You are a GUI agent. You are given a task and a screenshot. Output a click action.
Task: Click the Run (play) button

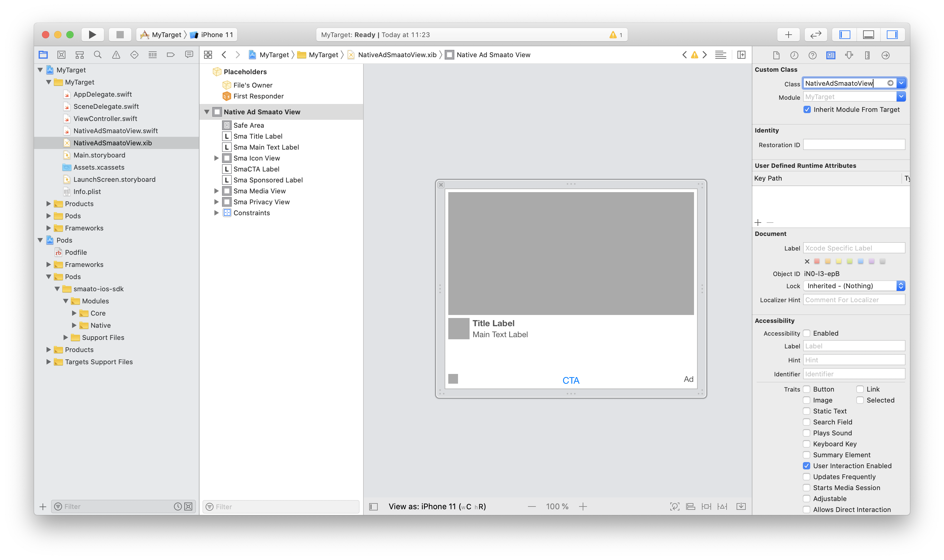click(92, 35)
